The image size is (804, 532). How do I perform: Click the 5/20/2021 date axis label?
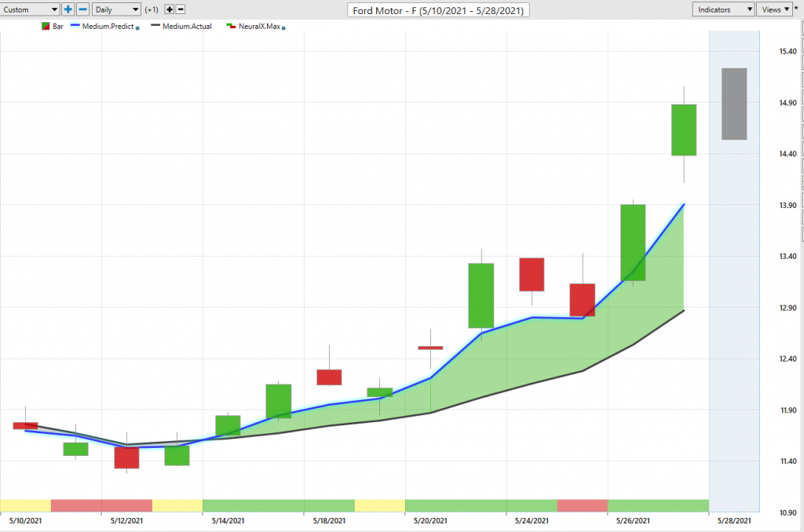pyautogui.click(x=430, y=521)
